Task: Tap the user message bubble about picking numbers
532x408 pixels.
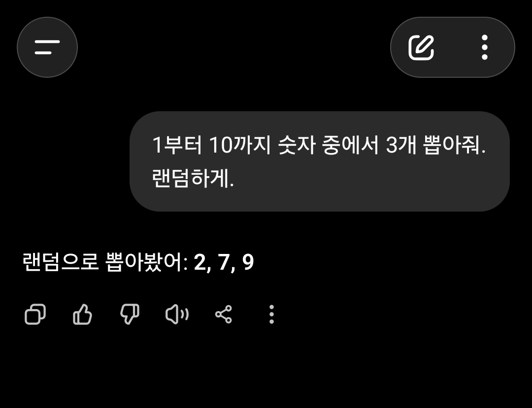Action: tap(320, 161)
